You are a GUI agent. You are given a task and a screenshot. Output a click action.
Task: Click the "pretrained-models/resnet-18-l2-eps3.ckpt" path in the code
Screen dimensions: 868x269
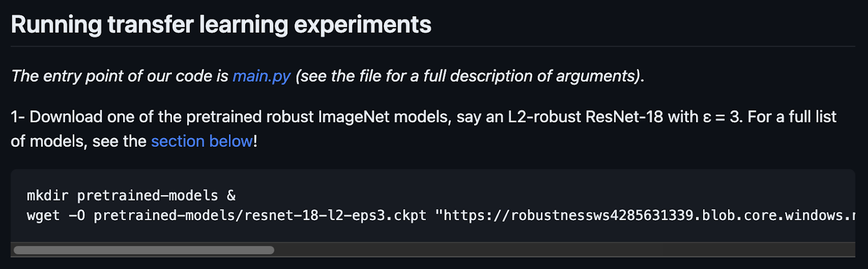tap(260, 216)
